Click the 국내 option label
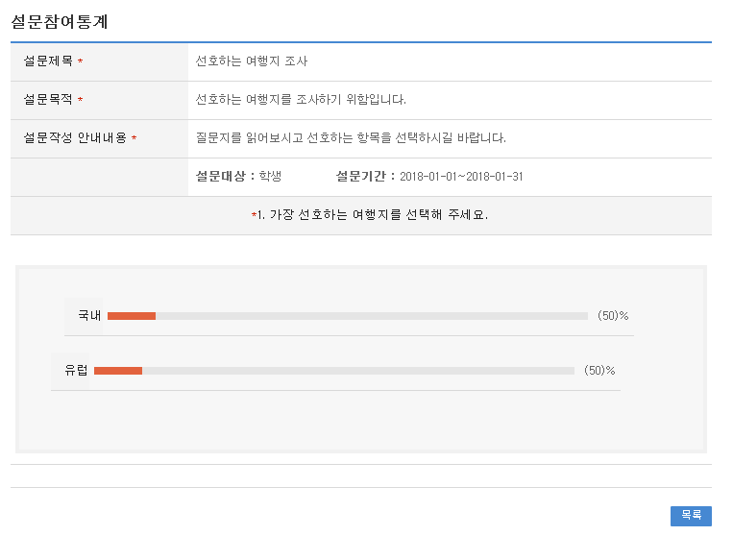 click(x=89, y=315)
